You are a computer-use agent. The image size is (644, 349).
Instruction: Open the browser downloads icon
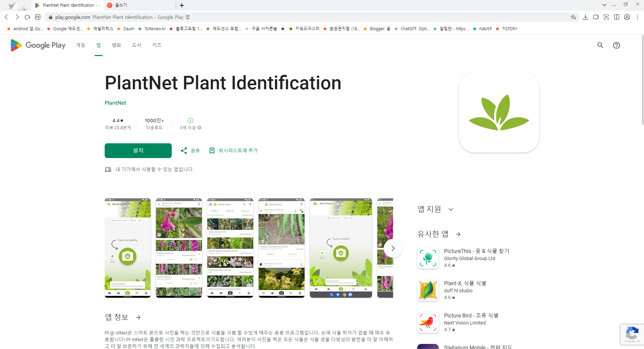pos(586,17)
